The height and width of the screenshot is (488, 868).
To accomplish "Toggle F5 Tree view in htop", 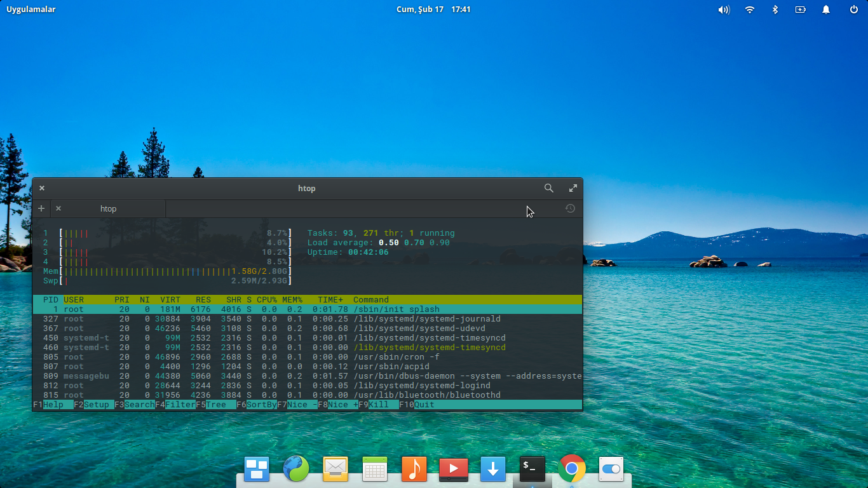I will [x=216, y=405].
